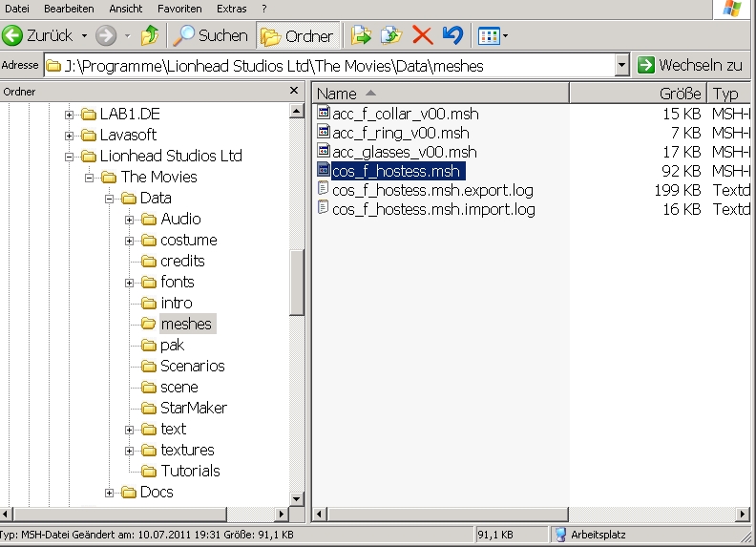Click the move to folder icon
Screen dimensions: 756x547
tap(361, 36)
